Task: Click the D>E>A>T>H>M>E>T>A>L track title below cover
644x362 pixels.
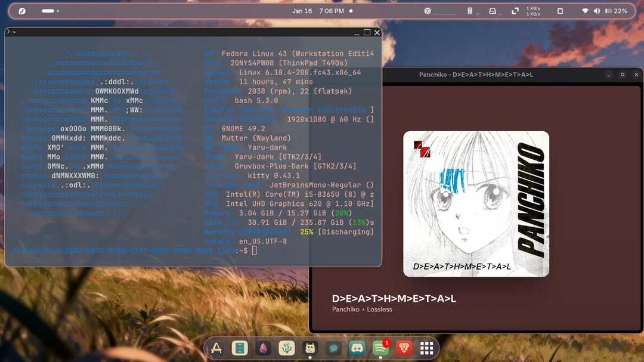Action: pyautogui.click(x=394, y=299)
